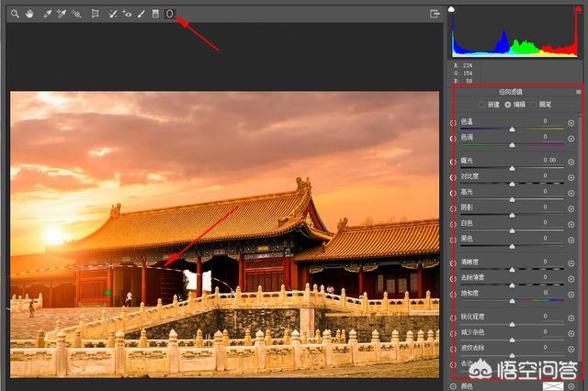The height and width of the screenshot is (391, 588).
Task: Open the radial filter panel menu
Action: click(579, 92)
